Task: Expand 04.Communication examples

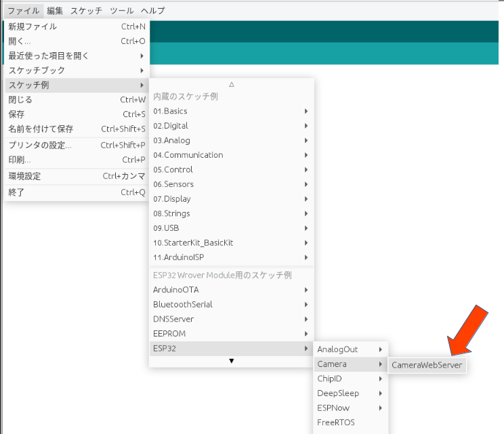Action: (x=232, y=155)
